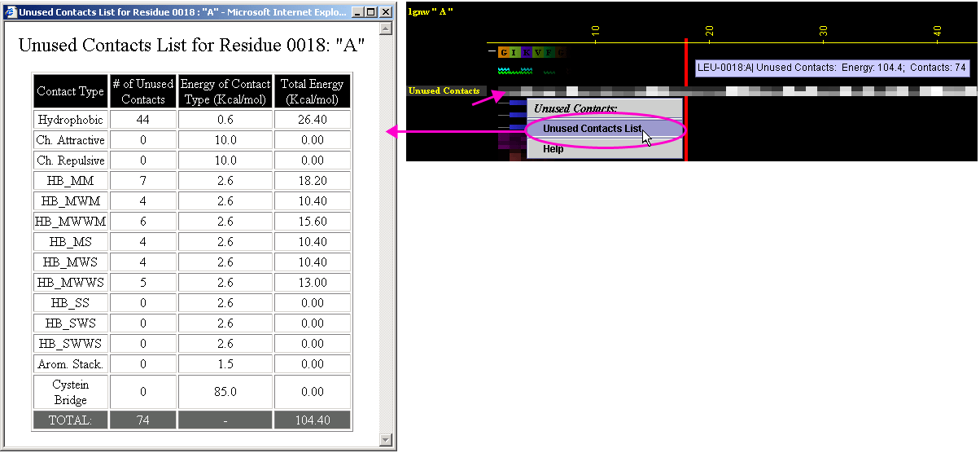Click the 'Unused Contacts' track label

tap(444, 90)
